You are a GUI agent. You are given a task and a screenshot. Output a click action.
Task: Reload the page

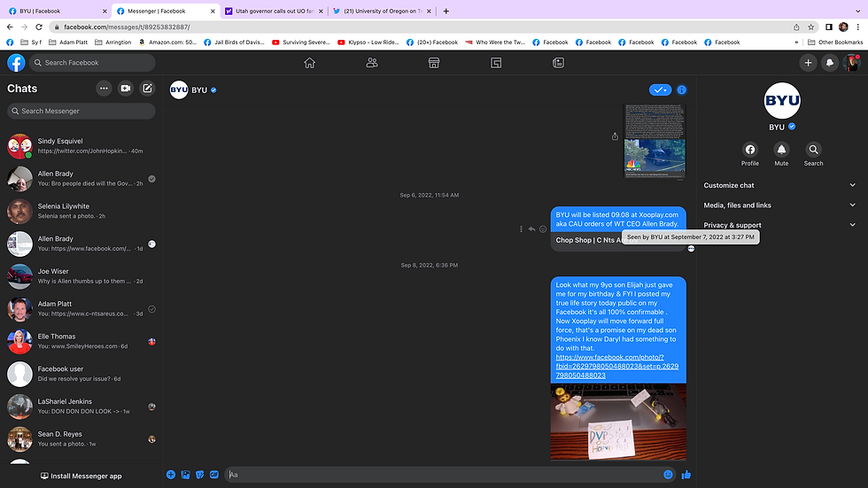[39, 27]
